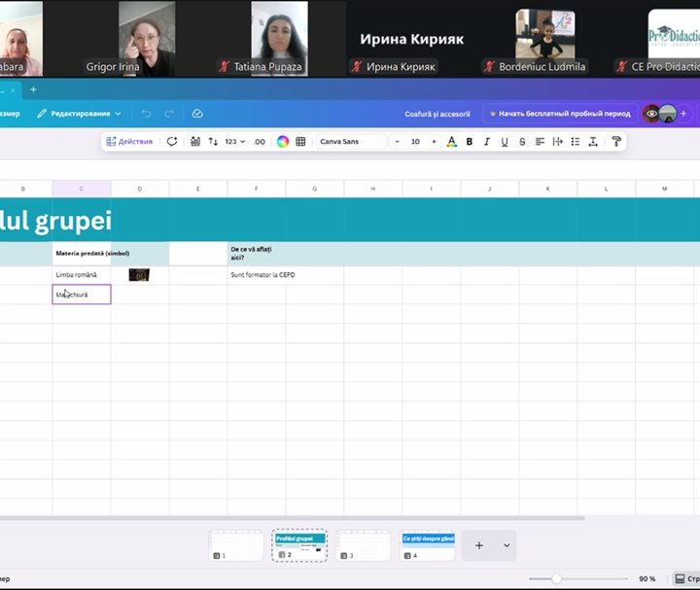Click the color wheel icon in toolbar
700x590 pixels.
click(x=282, y=142)
